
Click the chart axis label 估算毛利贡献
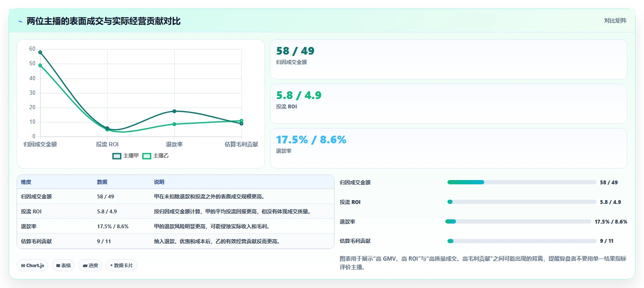pyautogui.click(x=241, y=144)
